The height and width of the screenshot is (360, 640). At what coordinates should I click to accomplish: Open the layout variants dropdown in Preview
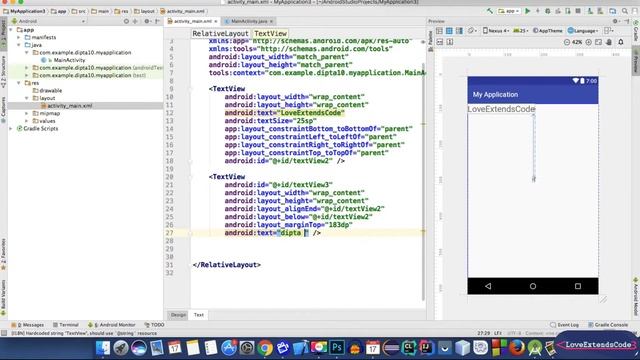coord(609,31)
